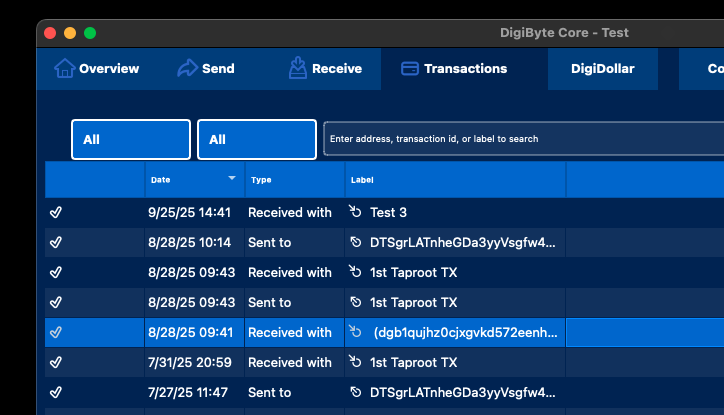The image size is (724, 415).
Task: Click the Send arrow icon
Action: pos(187,68)
